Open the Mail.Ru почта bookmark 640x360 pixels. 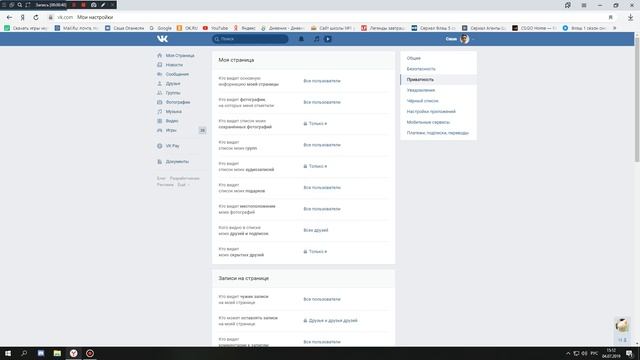(x=77, y=28)
